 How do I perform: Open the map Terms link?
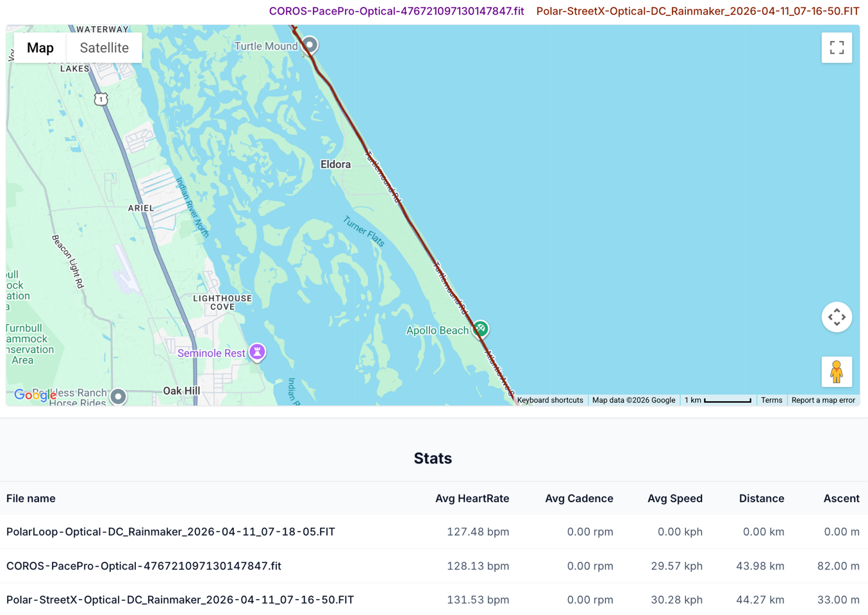click(x=771, y=400)
